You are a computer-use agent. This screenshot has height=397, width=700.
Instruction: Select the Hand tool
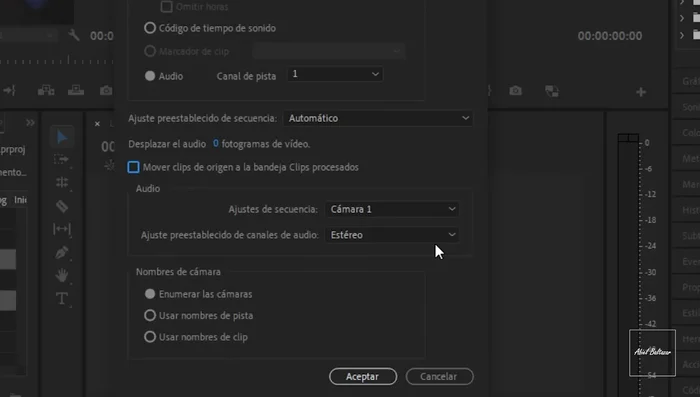coord(62,276)
